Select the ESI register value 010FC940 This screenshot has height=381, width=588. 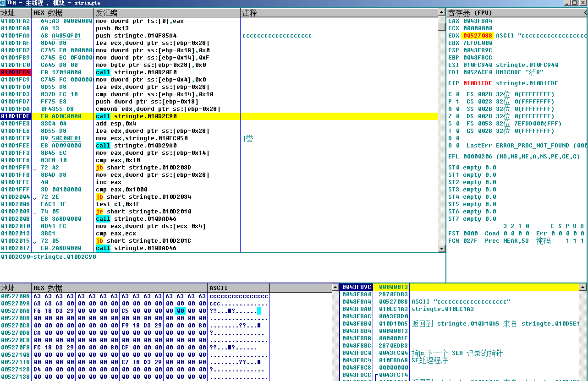(x=478, y=65)
